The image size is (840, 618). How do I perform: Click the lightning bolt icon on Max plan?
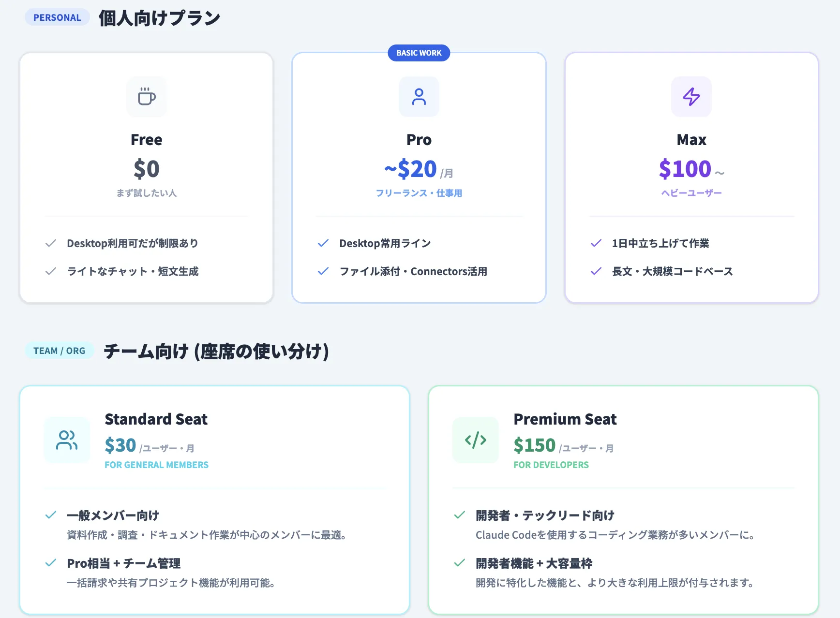(x=691, y=97)
